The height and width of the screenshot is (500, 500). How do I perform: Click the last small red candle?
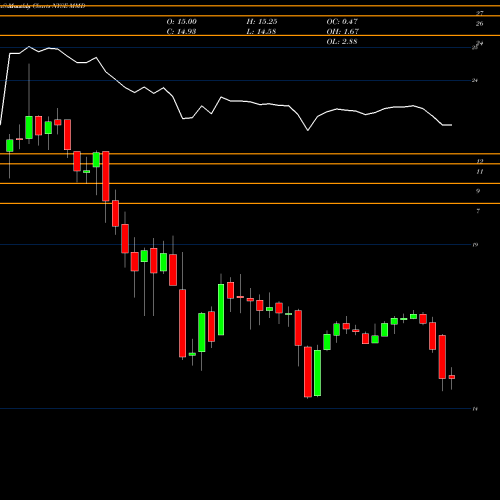click(452, 377)
